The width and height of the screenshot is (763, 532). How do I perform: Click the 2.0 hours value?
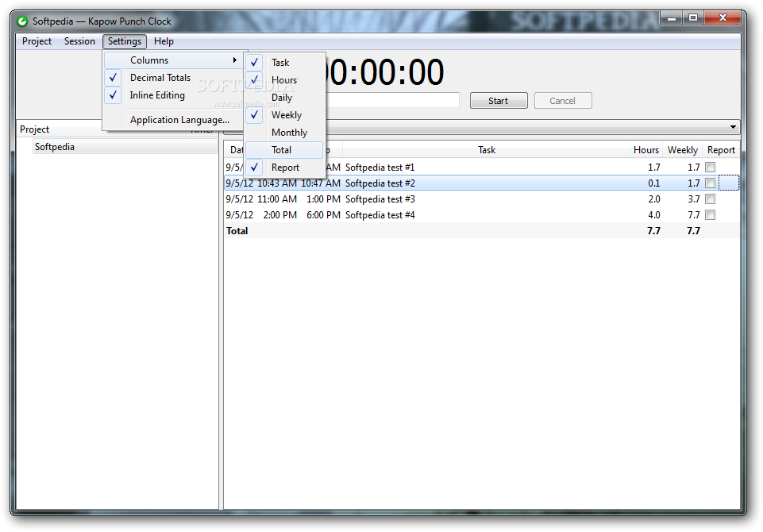(x=654, y=199)
